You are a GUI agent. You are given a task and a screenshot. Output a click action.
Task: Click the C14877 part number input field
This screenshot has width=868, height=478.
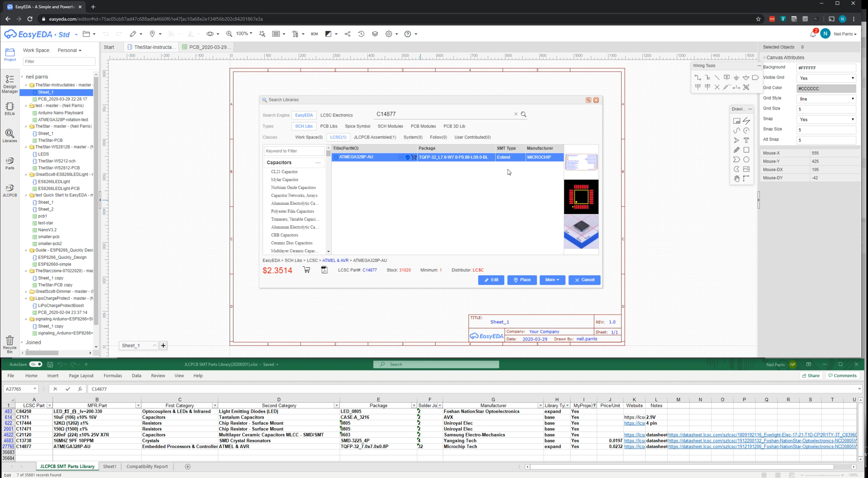click(444, 114)
